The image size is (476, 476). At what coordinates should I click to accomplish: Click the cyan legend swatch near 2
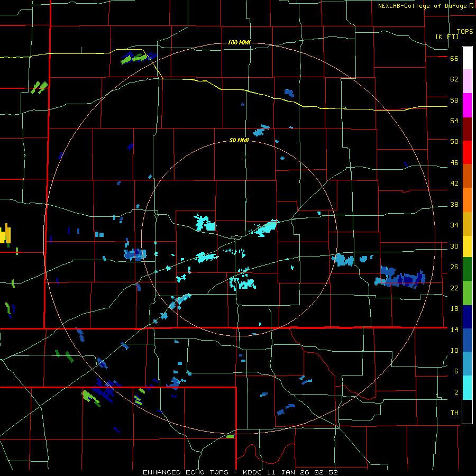point(467,388)
